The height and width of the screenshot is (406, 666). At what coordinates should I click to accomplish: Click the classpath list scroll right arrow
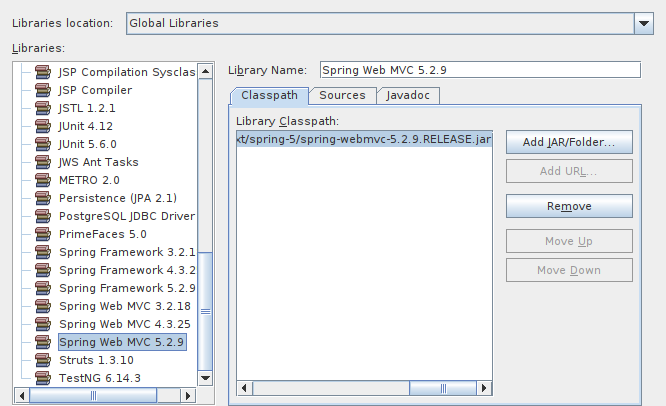[484, 388]
